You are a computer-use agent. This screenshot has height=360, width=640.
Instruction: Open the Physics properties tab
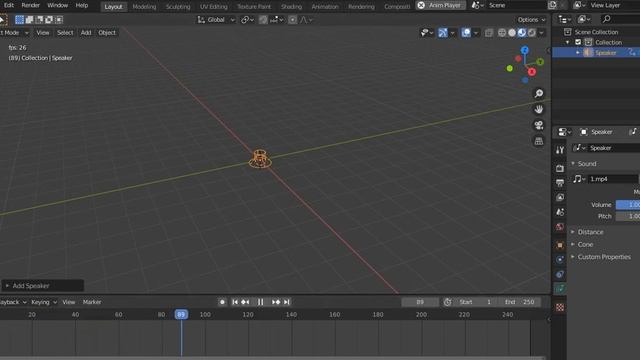click(560, 260)
